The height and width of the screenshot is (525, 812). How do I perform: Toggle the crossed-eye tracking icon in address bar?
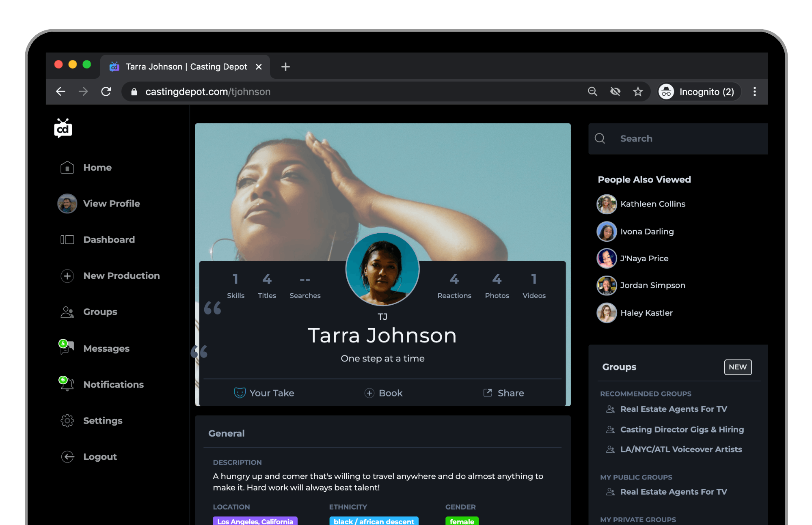pos(615,92)
